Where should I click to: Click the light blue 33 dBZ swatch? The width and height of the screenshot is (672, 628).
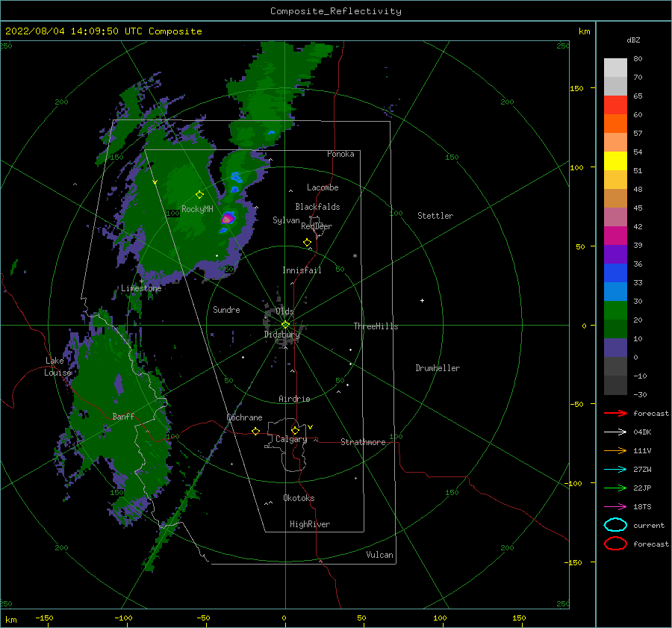[615, 291]
